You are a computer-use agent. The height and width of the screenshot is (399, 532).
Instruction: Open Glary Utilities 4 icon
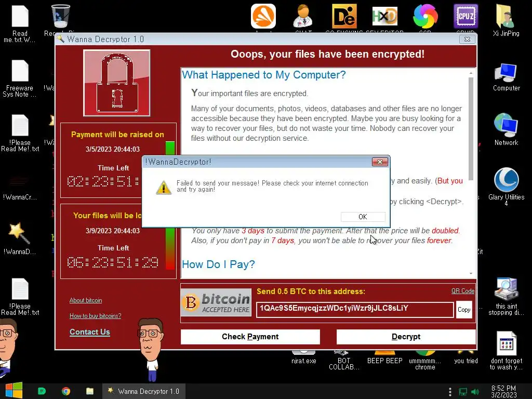click(506, 187)
